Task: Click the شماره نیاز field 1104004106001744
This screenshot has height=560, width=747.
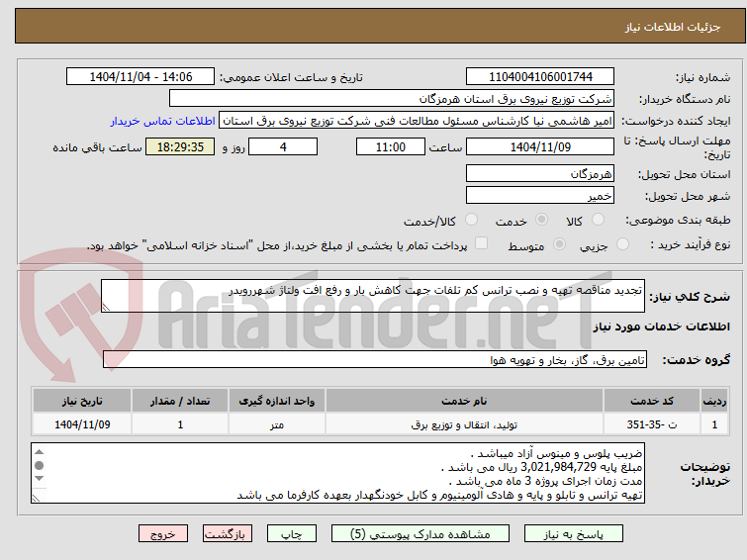Action: [540, 77]
